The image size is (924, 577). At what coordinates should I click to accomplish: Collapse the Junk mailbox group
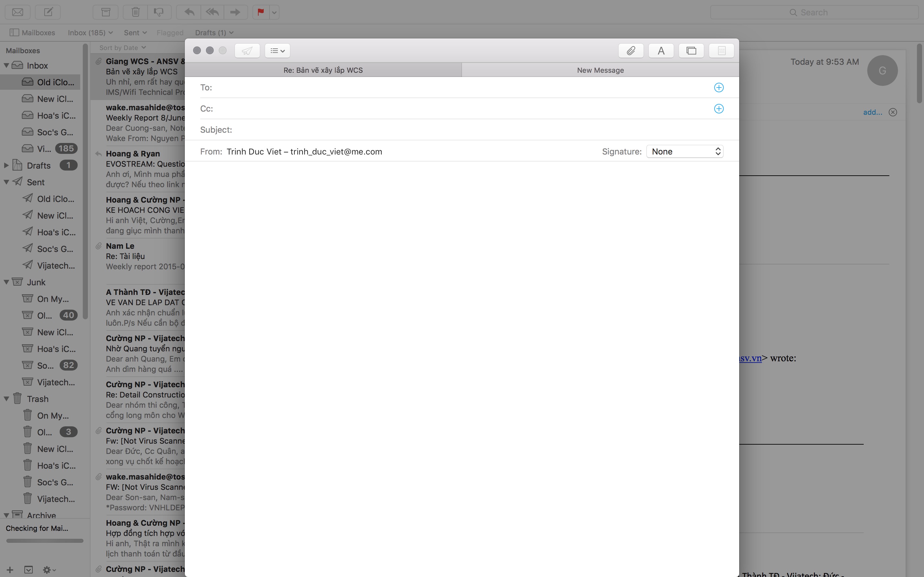6,282
